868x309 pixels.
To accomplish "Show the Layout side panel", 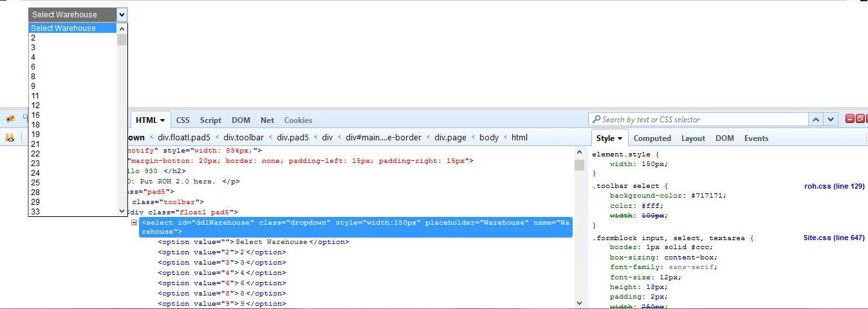I will pos(693,138).
